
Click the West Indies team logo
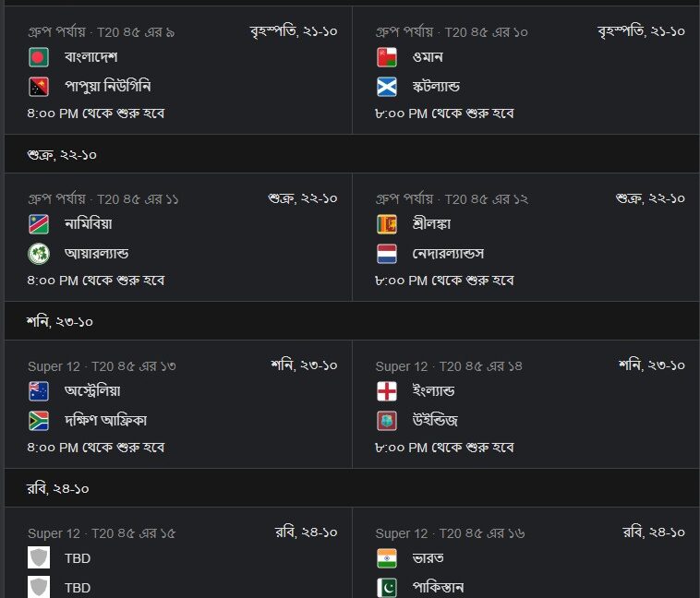(387, 421)
